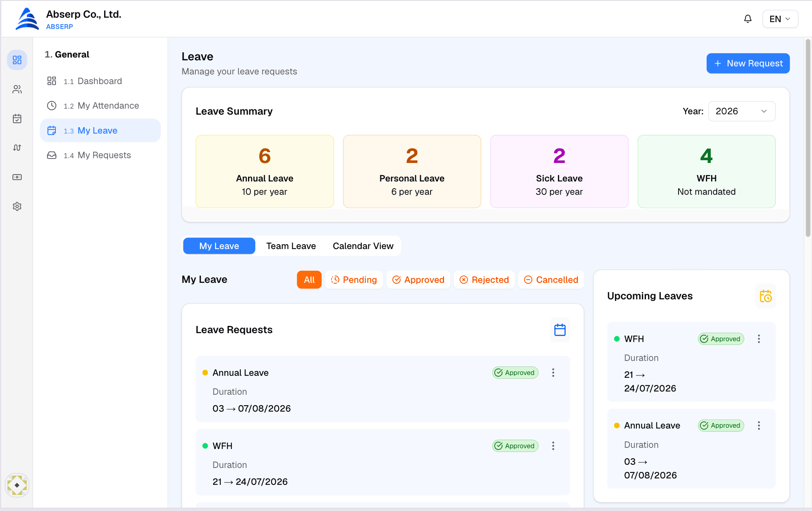Switch to the Calendar View tab
812x511 pixels.
pos(363,246)
